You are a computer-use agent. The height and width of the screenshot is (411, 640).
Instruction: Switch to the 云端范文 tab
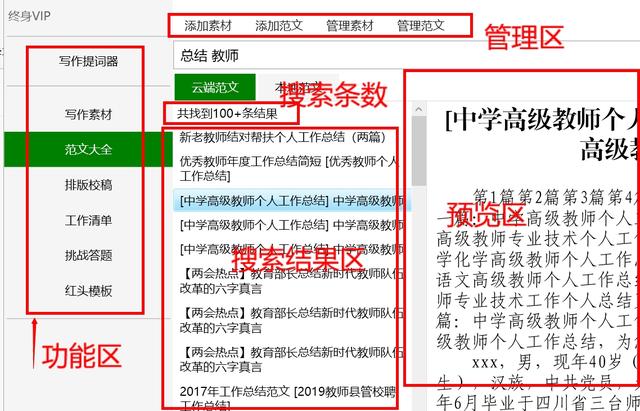coord(213,87)
